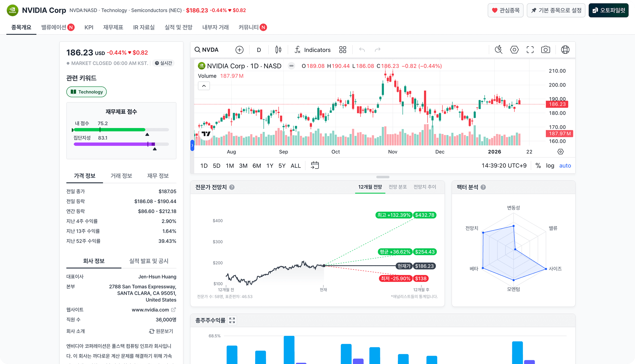635x364 pixels.
Task: Select the 1Y time range
Action: 270,166
